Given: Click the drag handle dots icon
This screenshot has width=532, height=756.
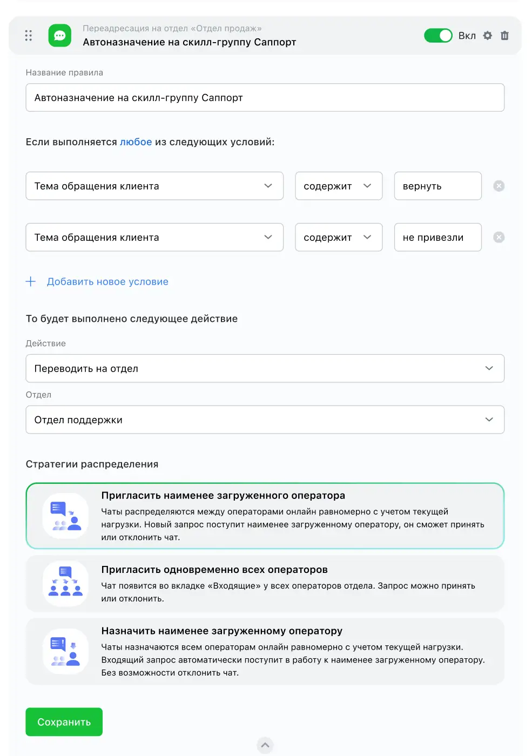Looking at the screenshot, I should tap(29, 36).
